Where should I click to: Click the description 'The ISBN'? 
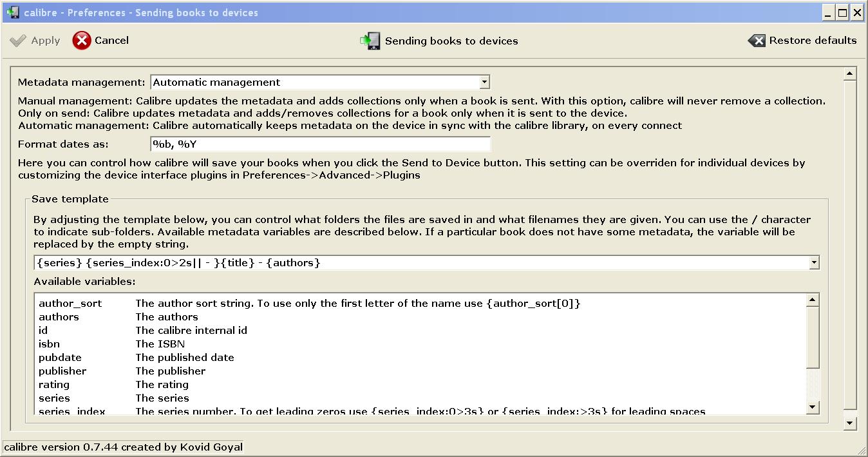tap(160, 344)
